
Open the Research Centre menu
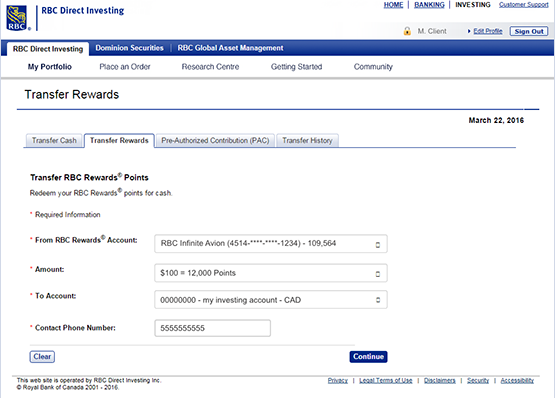[x=210, y=67]
